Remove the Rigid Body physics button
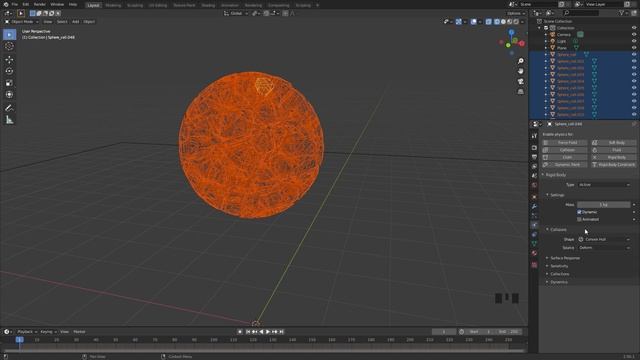This screenshot has width=640, height=360. [x=613, y=158]
